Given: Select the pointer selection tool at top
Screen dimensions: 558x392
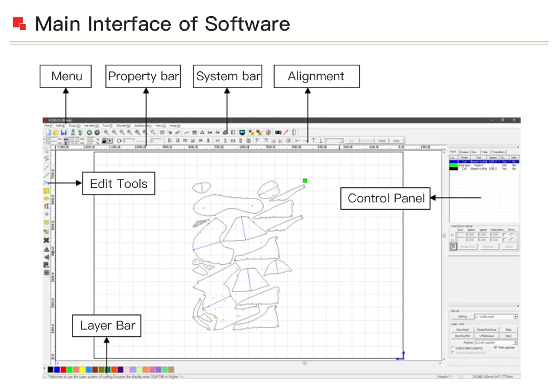Looking at the screenshot, I should pos(46,151).
